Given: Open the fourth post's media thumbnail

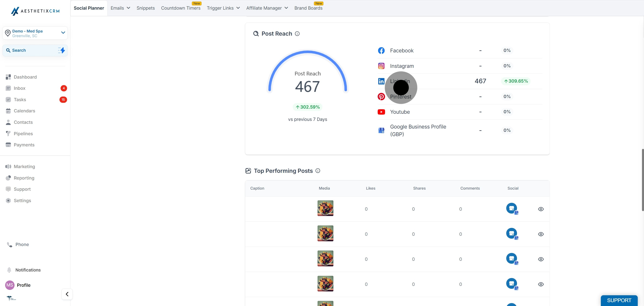Looking at the screenshot, I should pos(325,283).
